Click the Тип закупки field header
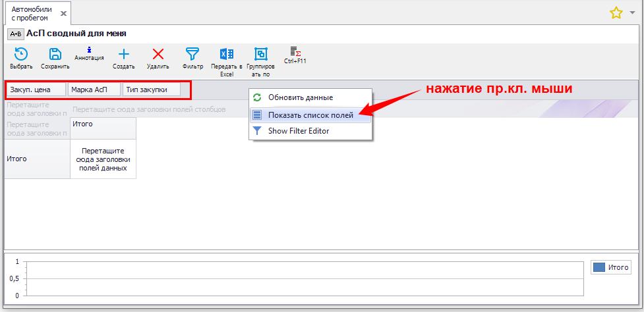Viewport: 644px width, 312px height. pyautogui.click(x=151, y=90)
